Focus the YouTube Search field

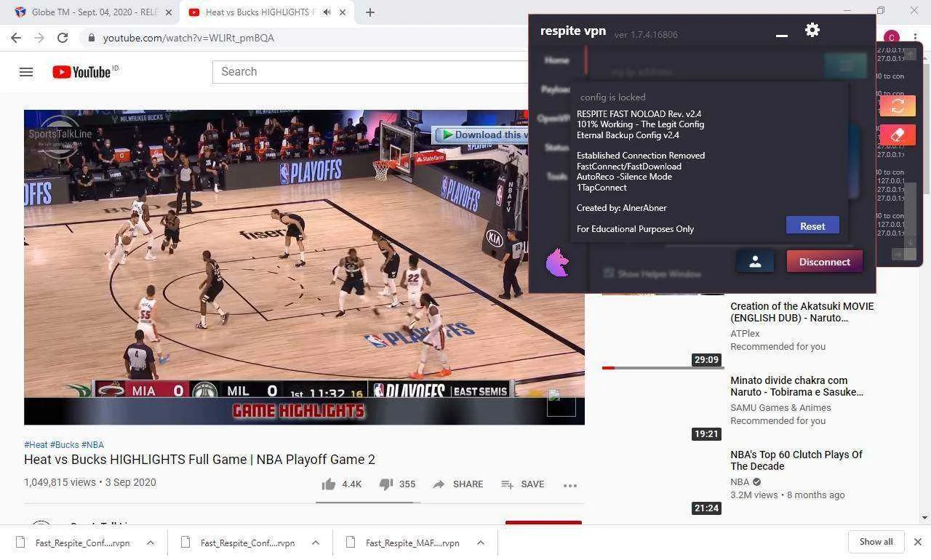(x=369, y=72)
